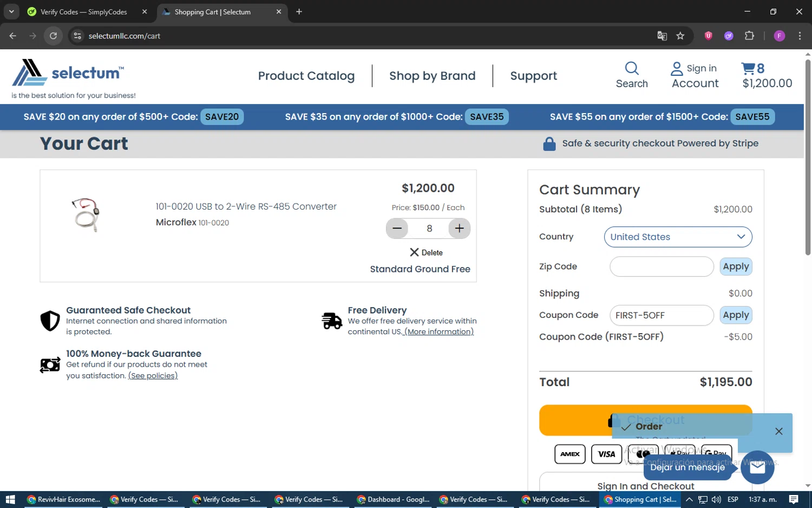Click the translate page icon
812x508 pixels.
click(x=662, y=36)
